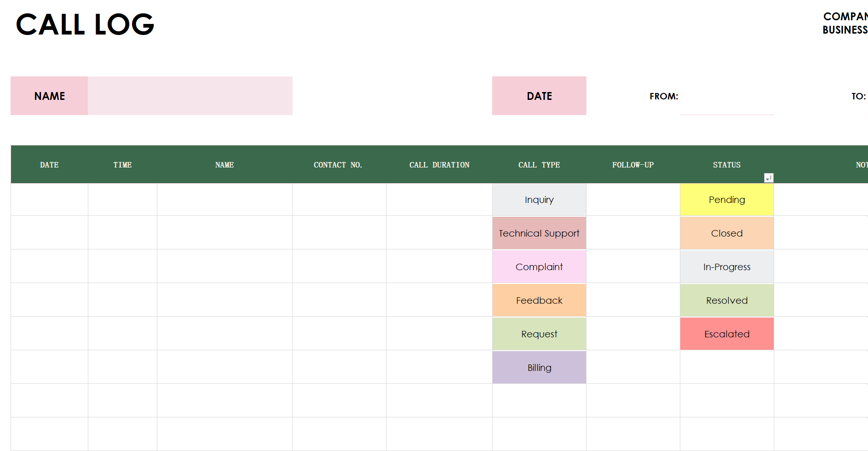This screenshot has height=451, width=868.
Task: Click the green Resolved status cell
Action: pyautogui.click(x=727, y=300)
